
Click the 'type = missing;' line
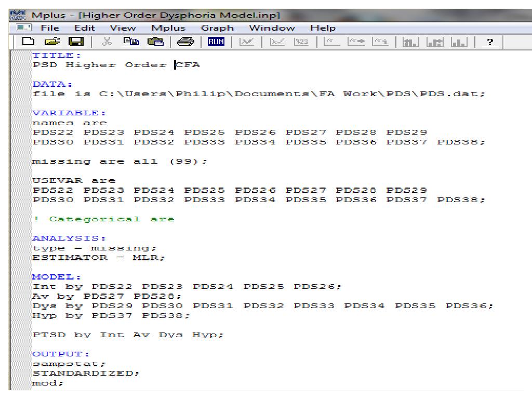(95, 248)
